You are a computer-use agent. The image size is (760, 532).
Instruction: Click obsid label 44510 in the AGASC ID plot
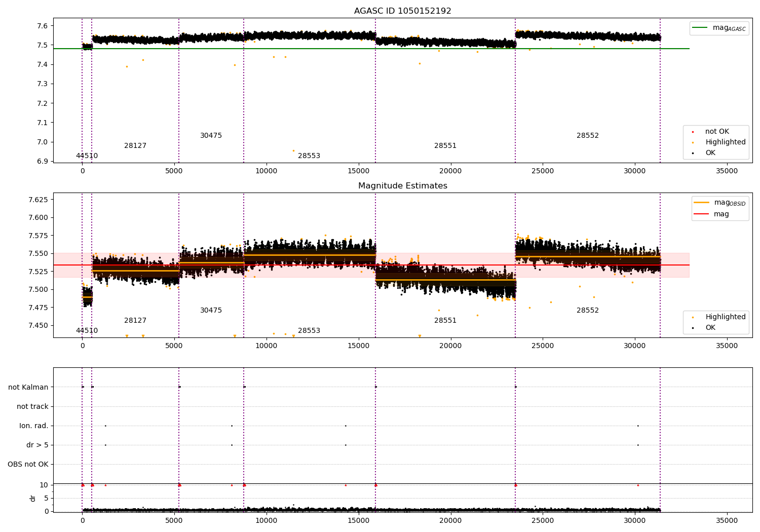[x=87, y=156]
